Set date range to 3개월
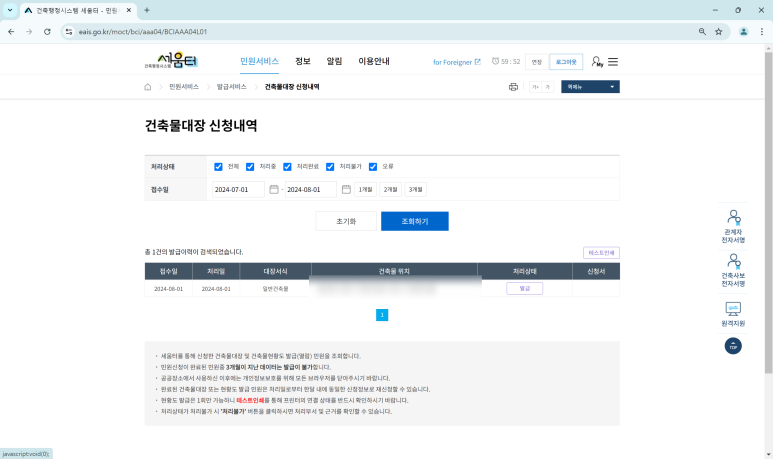The image size is (773, 459). pyautogui.click(x=416, y=189)
